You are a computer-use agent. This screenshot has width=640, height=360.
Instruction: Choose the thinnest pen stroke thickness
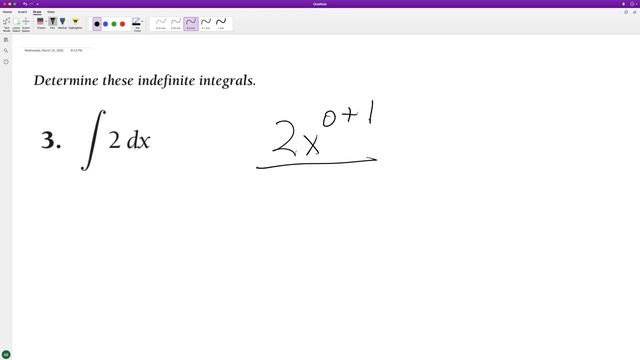[161, 24]
